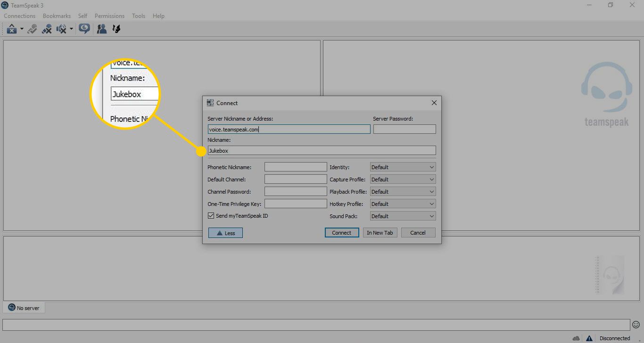Open the Identity dropdown
This screenshot has width=644, height=343.
[x=403, y=167]
